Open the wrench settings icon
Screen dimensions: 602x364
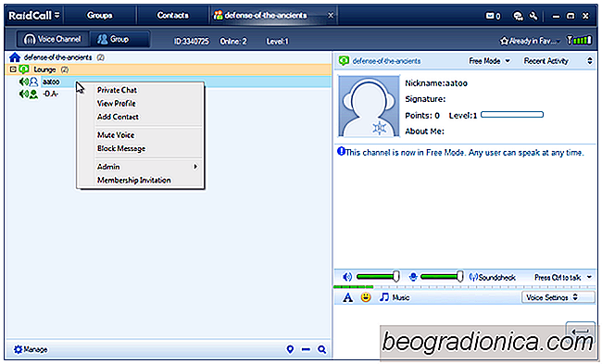(x=533, y=16)
